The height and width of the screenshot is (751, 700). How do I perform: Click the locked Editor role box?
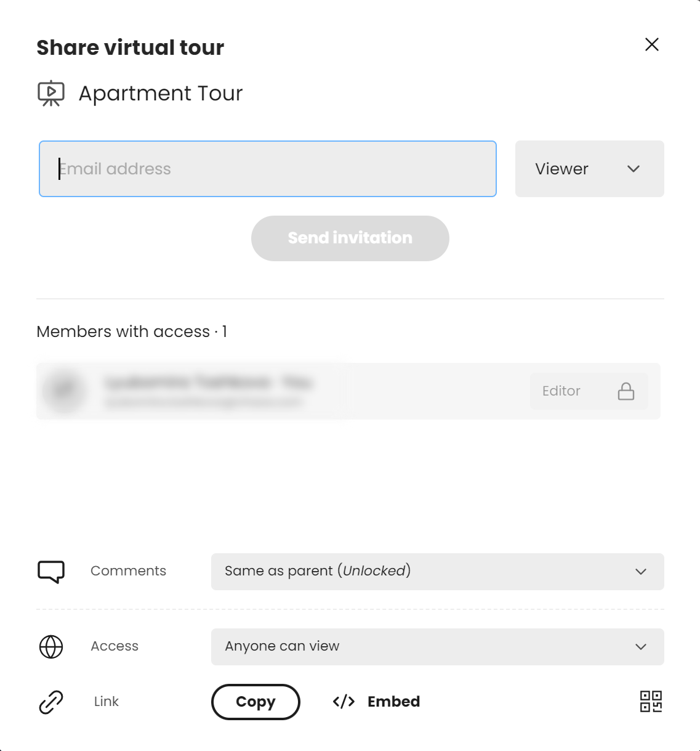(589, 391)
